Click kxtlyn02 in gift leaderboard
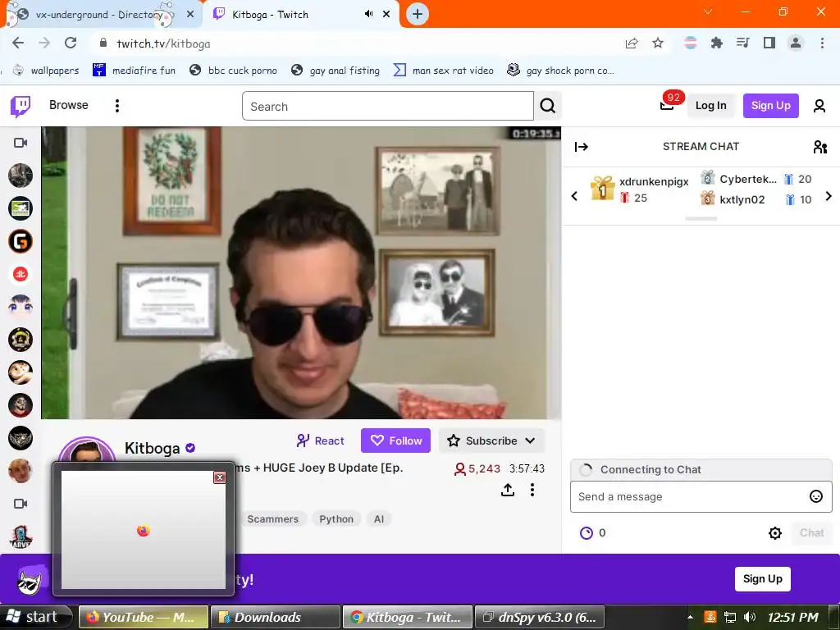The height and width of the screenshot is (630, 840). (742, 200)
